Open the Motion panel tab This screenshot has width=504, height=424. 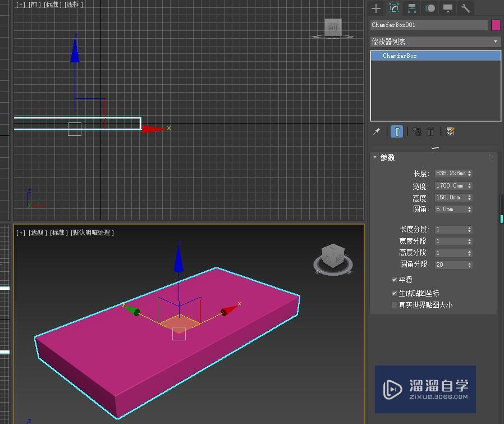(430, 8)
